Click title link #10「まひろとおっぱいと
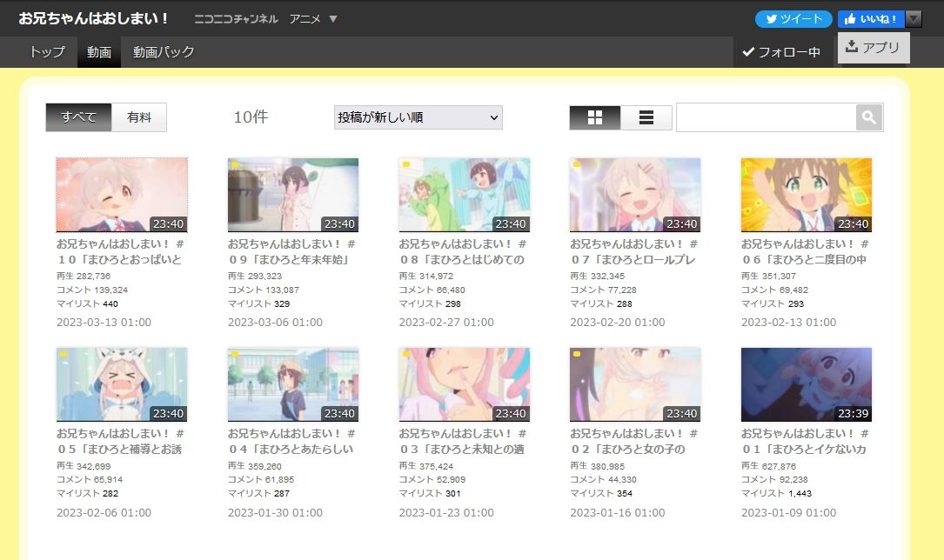 [120, 252]
